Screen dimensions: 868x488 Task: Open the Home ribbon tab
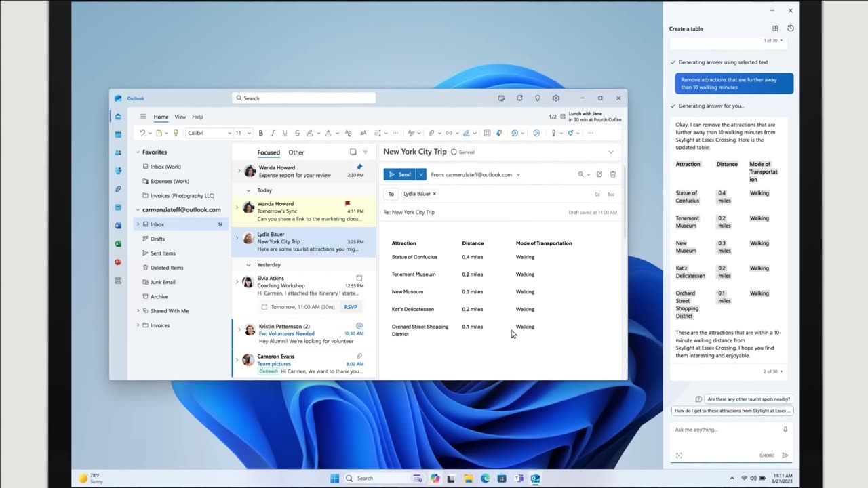[161, 117]
